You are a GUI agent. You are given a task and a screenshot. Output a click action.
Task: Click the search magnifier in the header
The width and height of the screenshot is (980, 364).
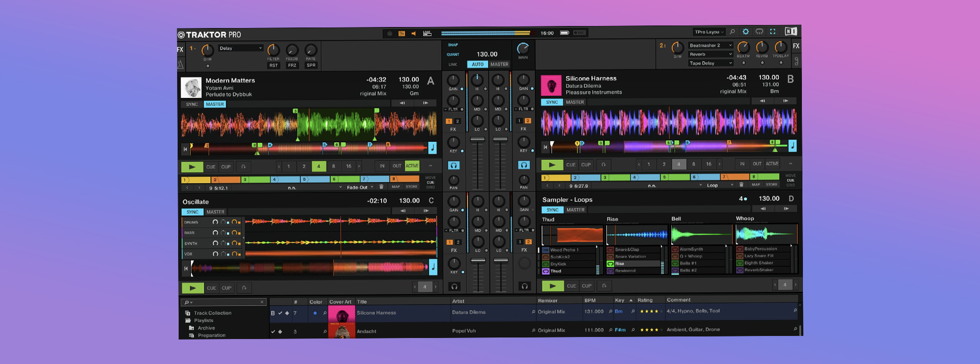[x=732, y=32]
